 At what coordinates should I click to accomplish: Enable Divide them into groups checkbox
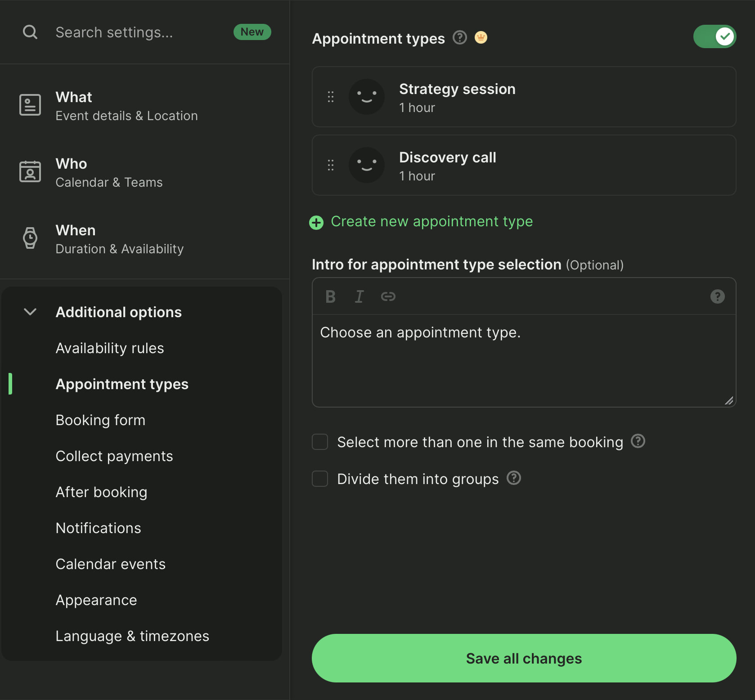(320, 479)
